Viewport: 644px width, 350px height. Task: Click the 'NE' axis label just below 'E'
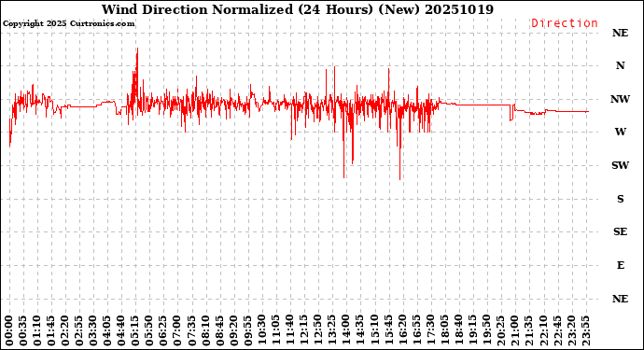point(620,299)
